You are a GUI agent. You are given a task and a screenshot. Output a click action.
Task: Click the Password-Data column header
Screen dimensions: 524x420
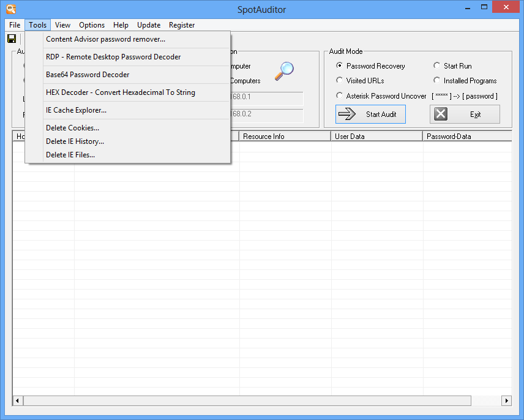coord(468,137)
